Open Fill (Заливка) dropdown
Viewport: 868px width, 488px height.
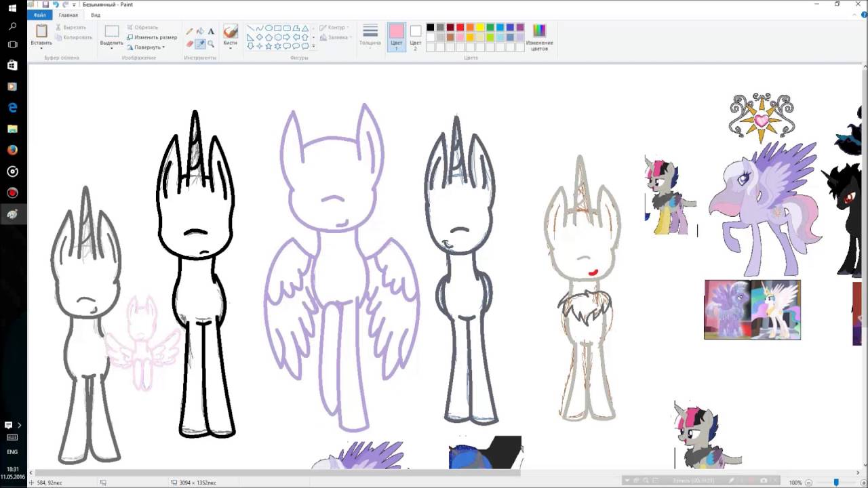pyautogui.click(x=334, y=37)
